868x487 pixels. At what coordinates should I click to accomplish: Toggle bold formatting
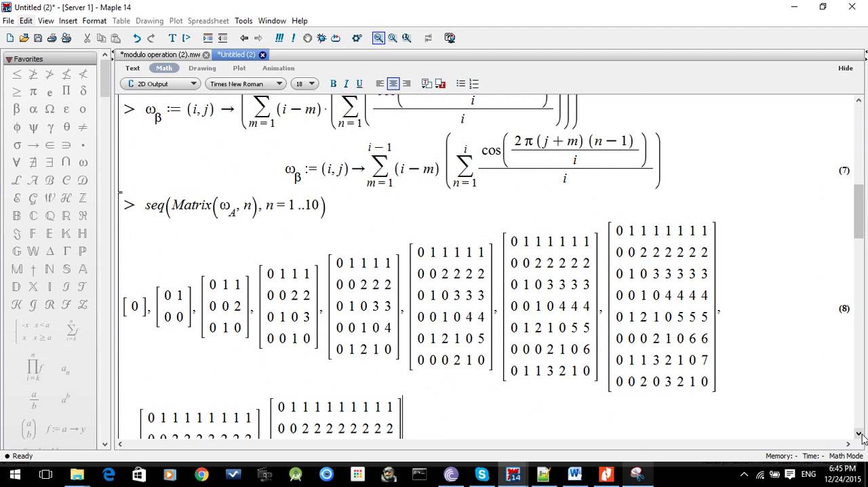coord(333,84)
